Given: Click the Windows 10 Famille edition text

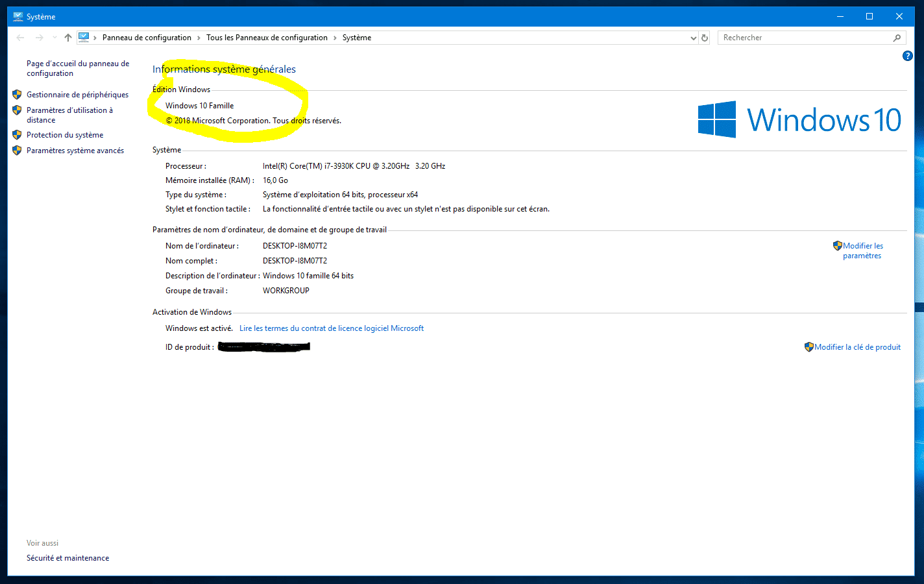Looking at the screenshot, I should tap(200, 106).
